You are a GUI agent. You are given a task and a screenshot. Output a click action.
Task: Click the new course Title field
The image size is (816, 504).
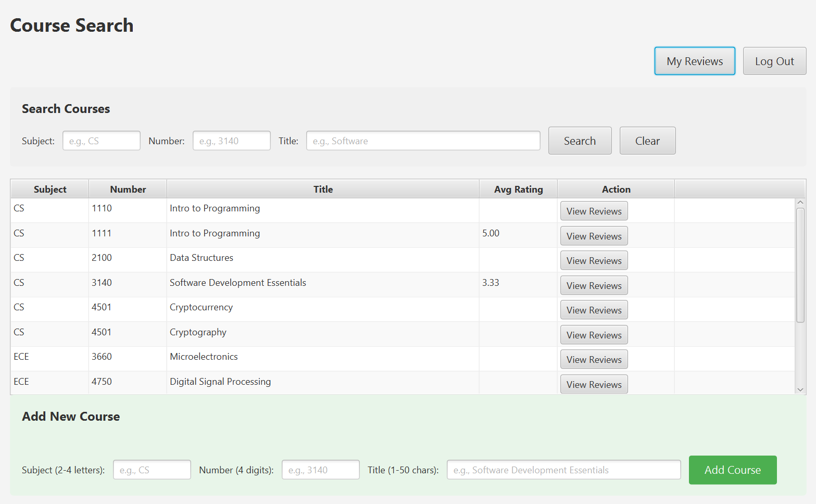coord(563,470)
